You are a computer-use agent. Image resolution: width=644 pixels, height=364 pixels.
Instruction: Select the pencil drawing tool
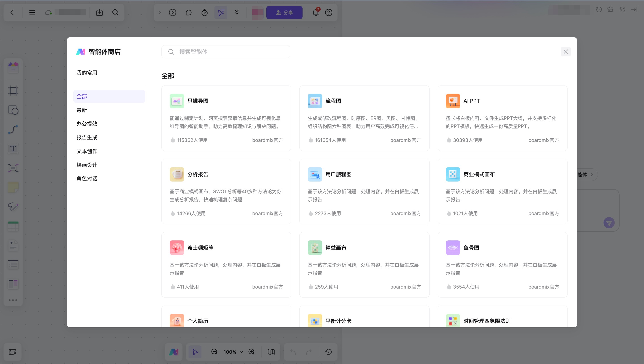(13, 207)
